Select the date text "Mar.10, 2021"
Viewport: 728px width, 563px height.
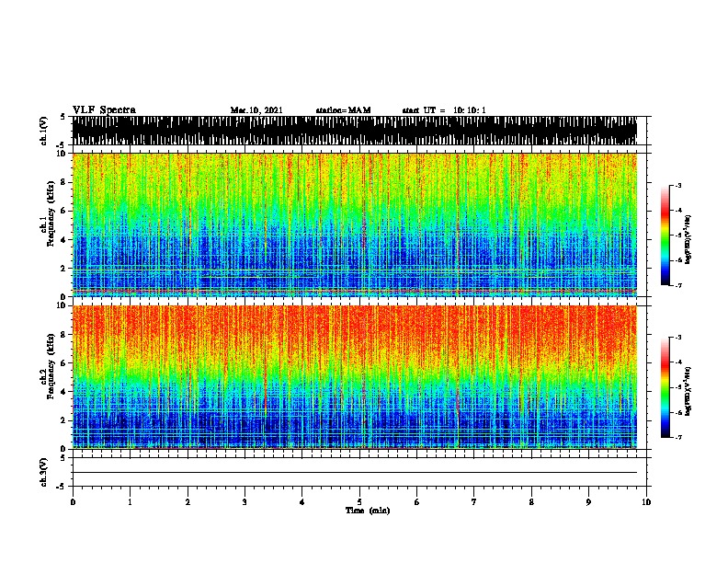point(256,110)
